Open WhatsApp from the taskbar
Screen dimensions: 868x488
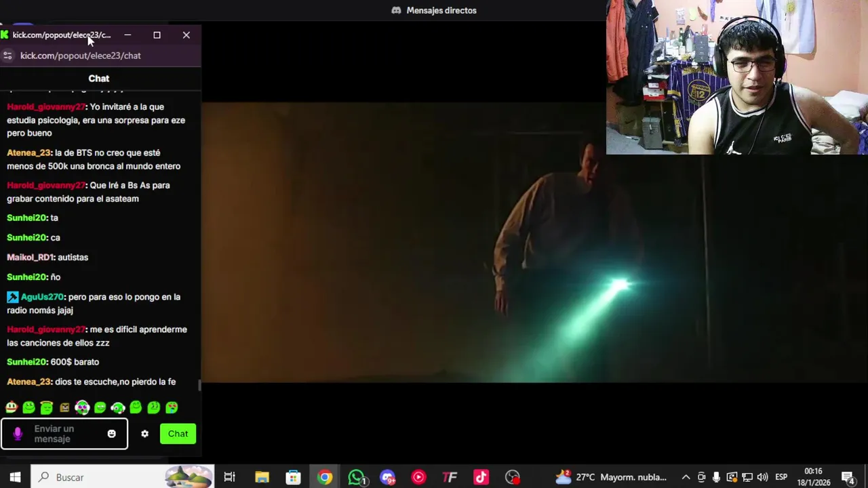pyautogui.click(x=356, y=477)
